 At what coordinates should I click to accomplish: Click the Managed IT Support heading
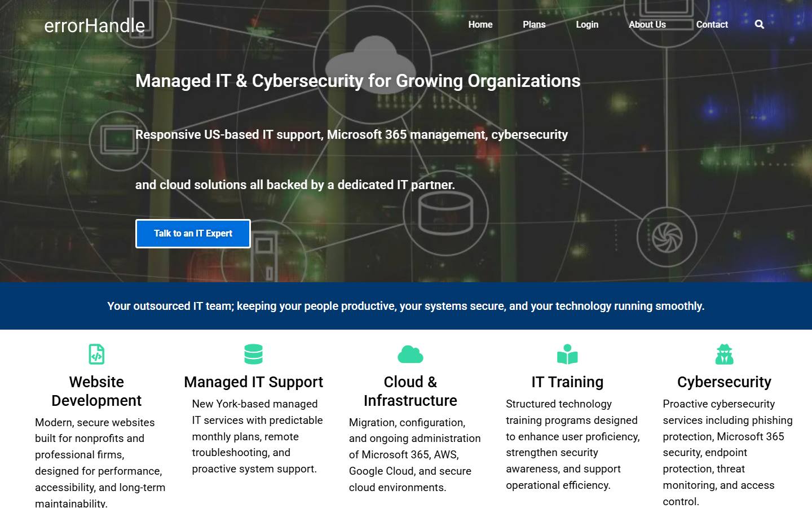254,382
